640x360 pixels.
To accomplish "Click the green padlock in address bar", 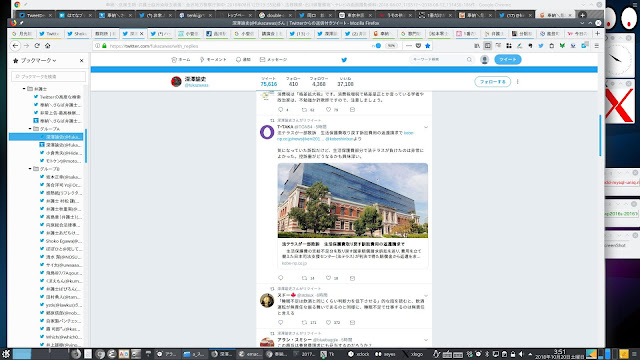I will coord(104,46).
